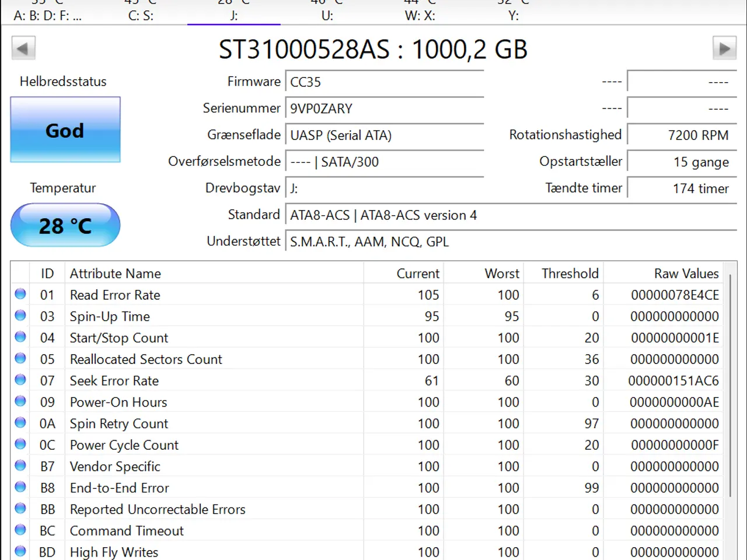Click the drive letter field J:
This screenshot has width=747, height=560.
[x=385, y=188]
